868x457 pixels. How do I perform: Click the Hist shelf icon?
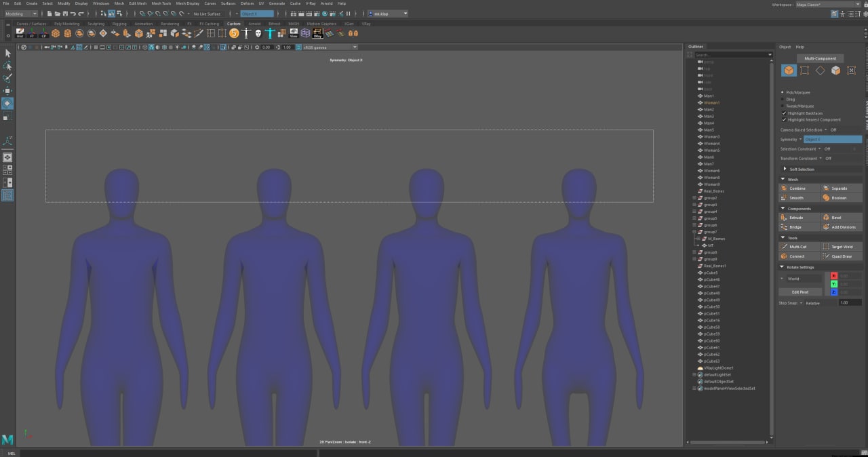pos(20,33)
